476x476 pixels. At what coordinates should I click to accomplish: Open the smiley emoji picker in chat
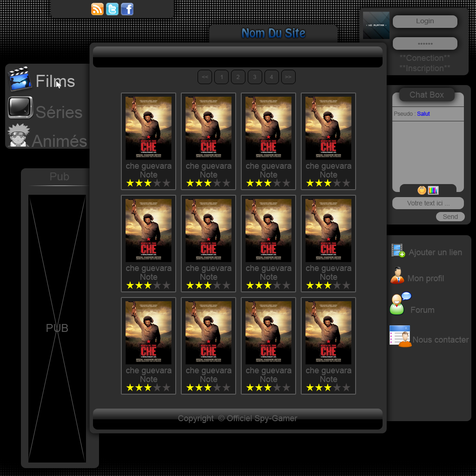click(x=422, y=190)
